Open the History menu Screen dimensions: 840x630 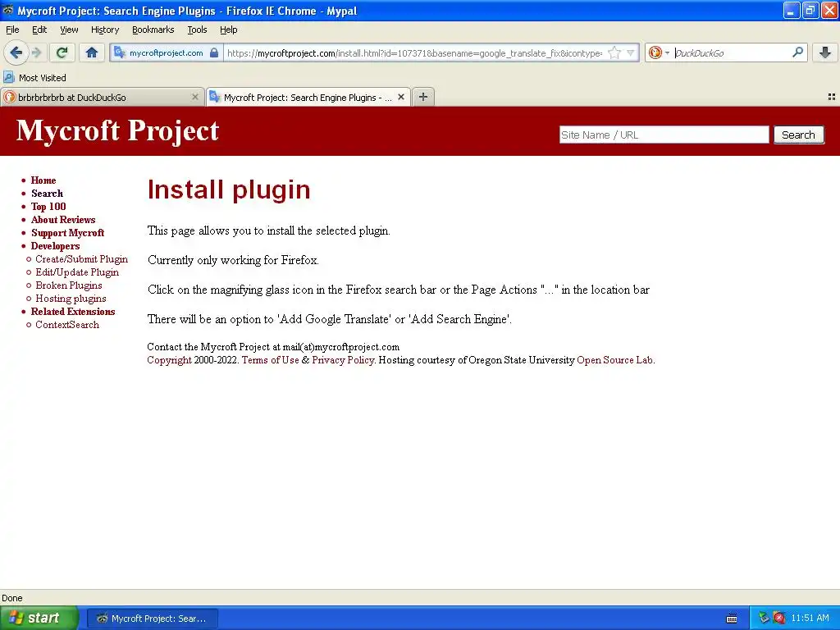[105, 30]
